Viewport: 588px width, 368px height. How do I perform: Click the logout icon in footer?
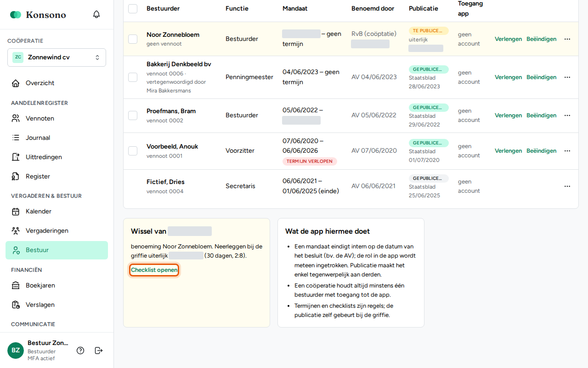click(x=99, y=351)
